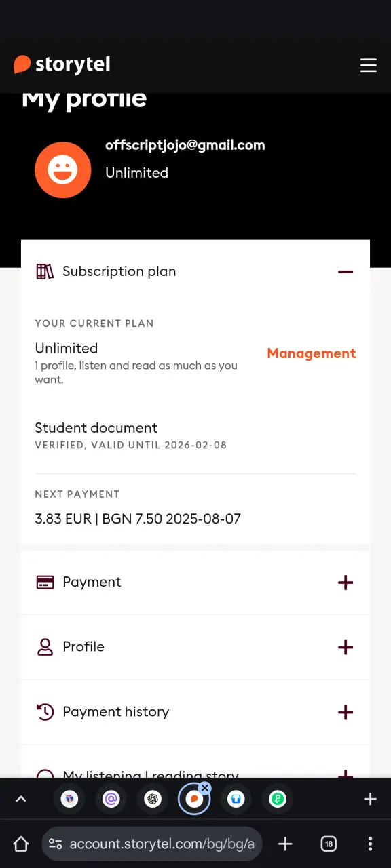Expand the Payment history section
This screenshot has height=868, width=391.
(346, 712)
